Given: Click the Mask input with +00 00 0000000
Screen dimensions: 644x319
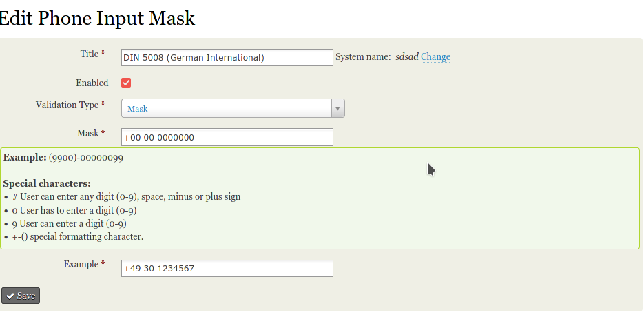Looking at the screenshot, I should [x=227, y=137].
